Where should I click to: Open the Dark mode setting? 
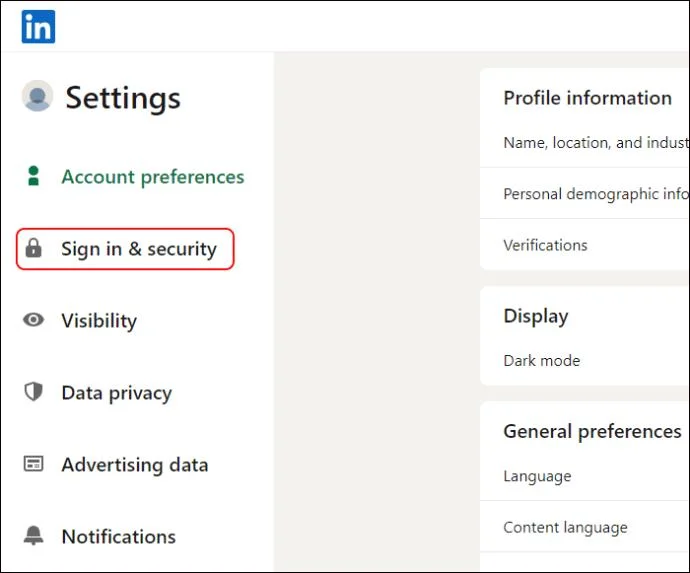pos(585,360)
